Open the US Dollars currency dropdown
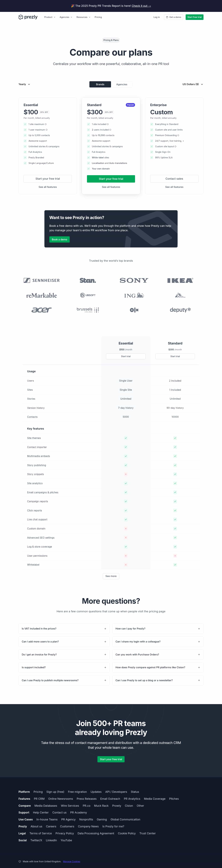Image resolution: width=222 pixels, height=868 pixels. click(x=193, y=84)
